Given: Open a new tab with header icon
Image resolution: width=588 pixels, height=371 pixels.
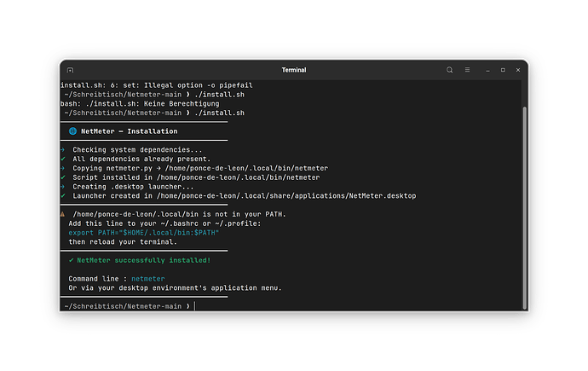Looking at the screenshot, I should 70,70.
